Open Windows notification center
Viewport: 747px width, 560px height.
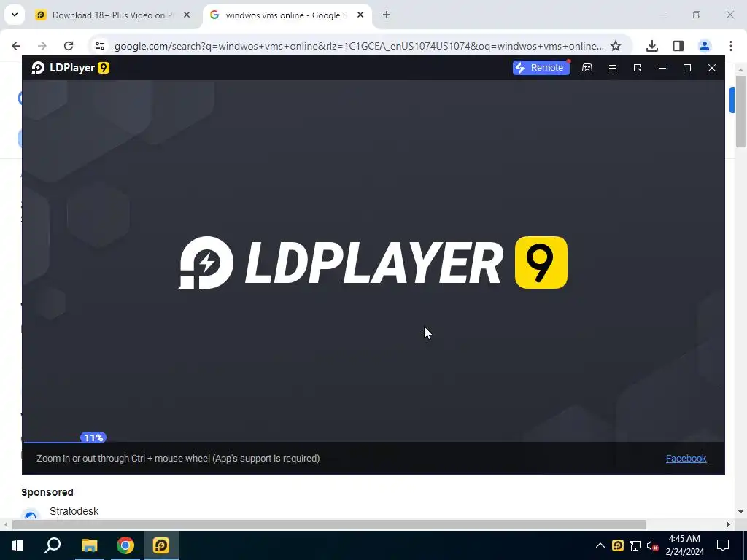coord(723,545)
